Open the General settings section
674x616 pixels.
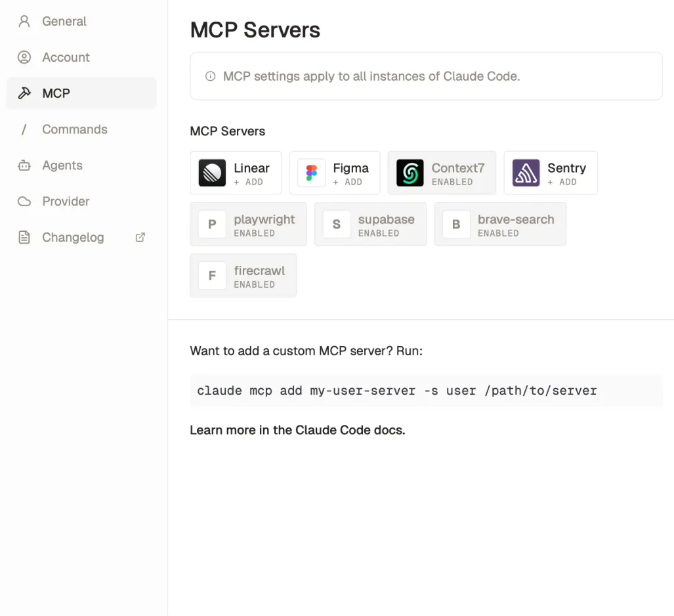[81, 21]
